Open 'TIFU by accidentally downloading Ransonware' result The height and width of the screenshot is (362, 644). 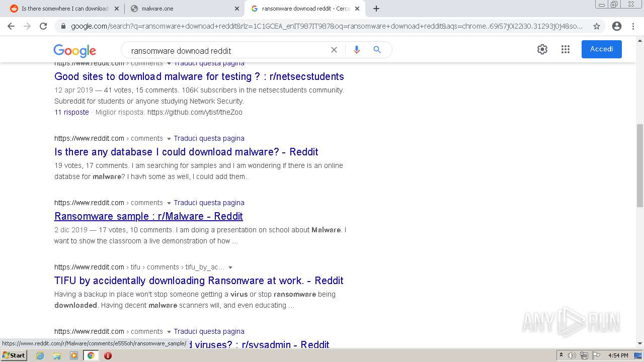[x=199, y=281]
